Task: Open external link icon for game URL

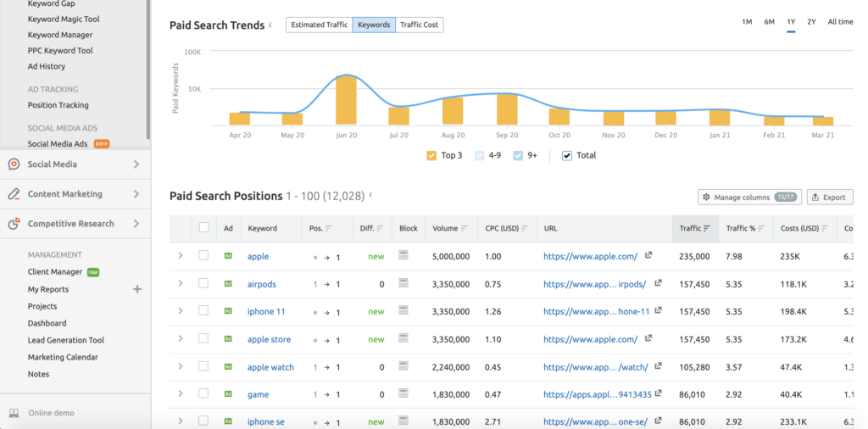Action: point(658,393)
